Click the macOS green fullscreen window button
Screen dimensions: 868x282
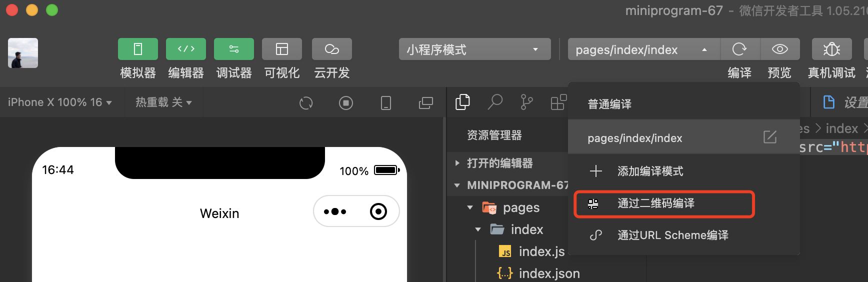(x=52, y=10)
